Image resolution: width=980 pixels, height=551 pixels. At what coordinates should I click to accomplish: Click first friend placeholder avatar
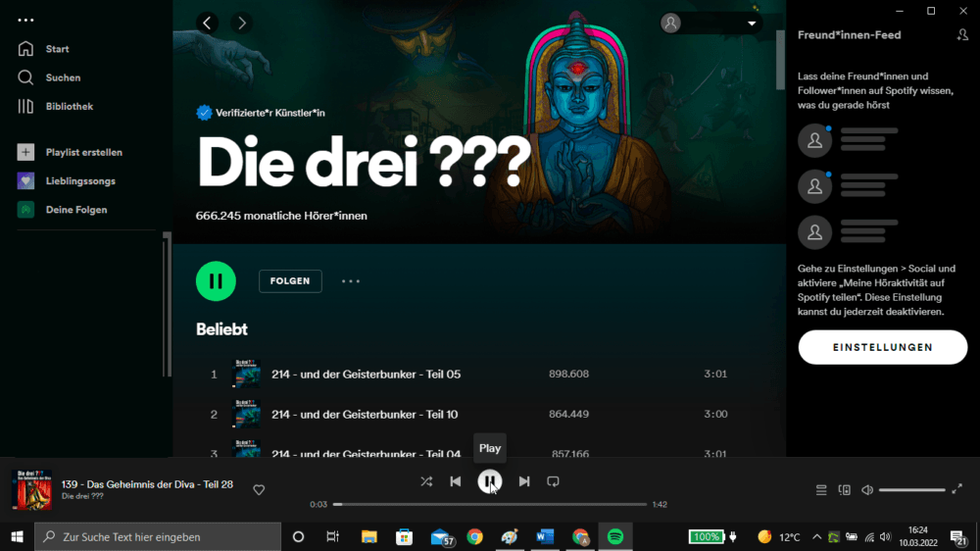814,141
